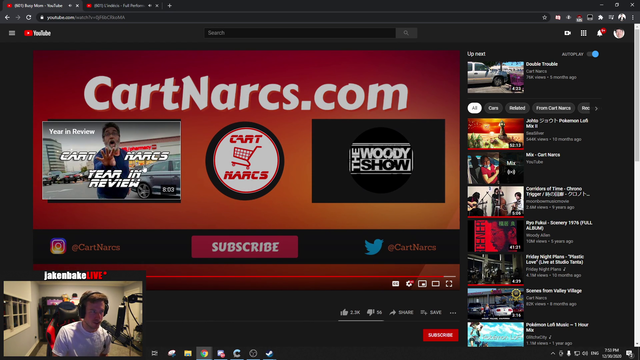This screenshot has width=640, height=360.
Task: Open the notifications bell
Action: (x=600, y=33)
